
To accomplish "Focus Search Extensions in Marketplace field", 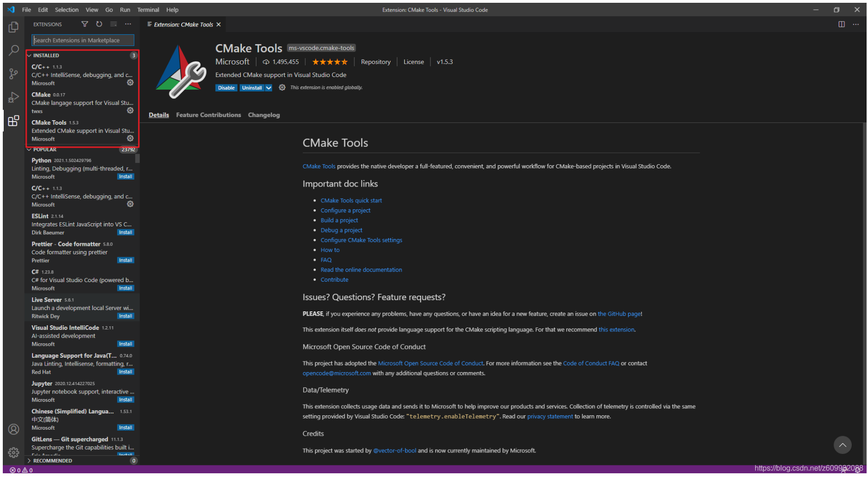I will [83, 40].
